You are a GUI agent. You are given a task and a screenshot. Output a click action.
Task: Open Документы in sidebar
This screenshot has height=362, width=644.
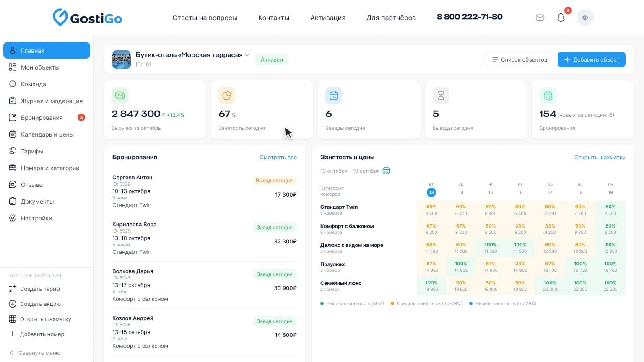47,202
